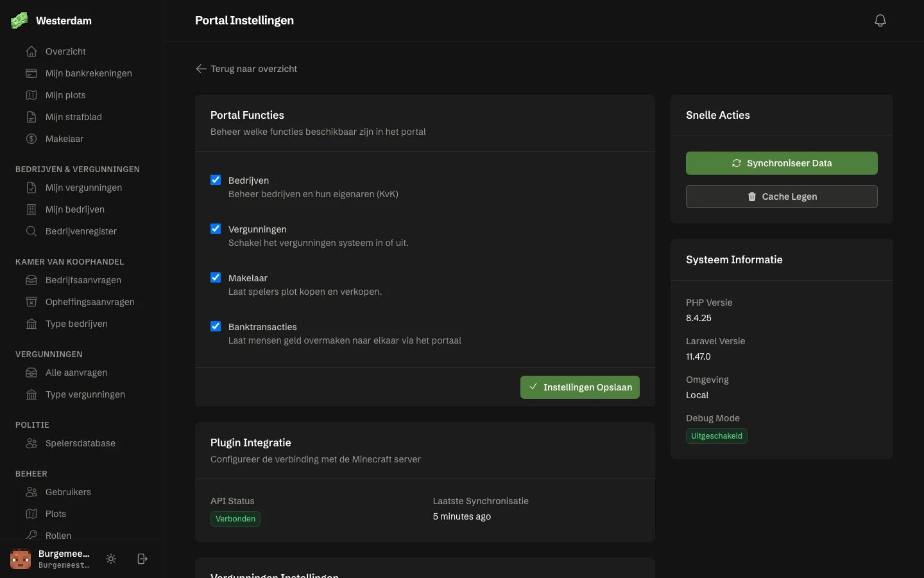
Task: Click the Bedrijvenregister search icon
Action: [x=31, y=231]
